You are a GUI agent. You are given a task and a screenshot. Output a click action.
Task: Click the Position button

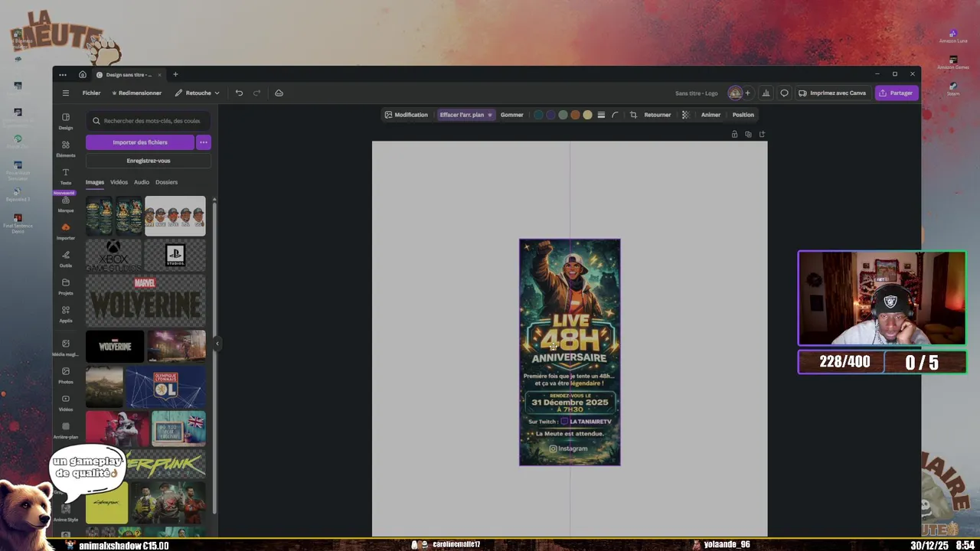[x=743, y=115]
